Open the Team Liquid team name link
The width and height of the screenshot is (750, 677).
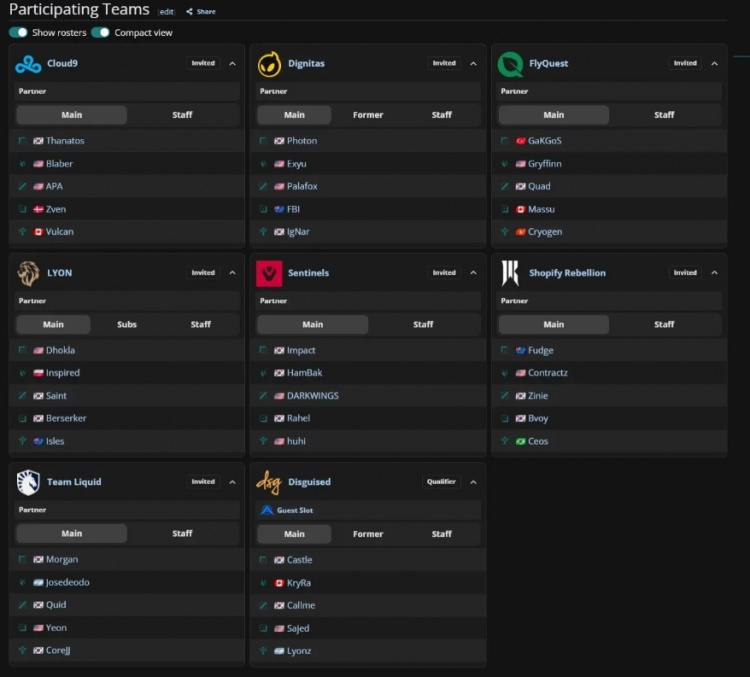pos(74,482)
